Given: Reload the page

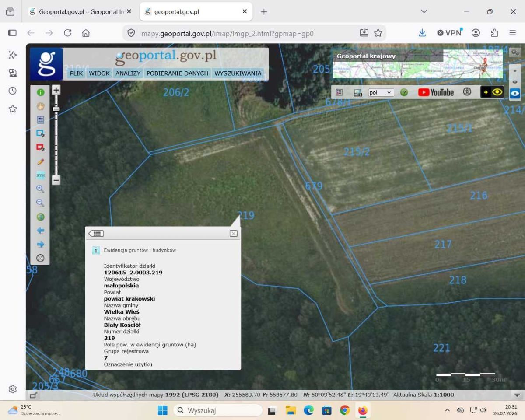Looking at the screenshot, I should tap(67, 33).
